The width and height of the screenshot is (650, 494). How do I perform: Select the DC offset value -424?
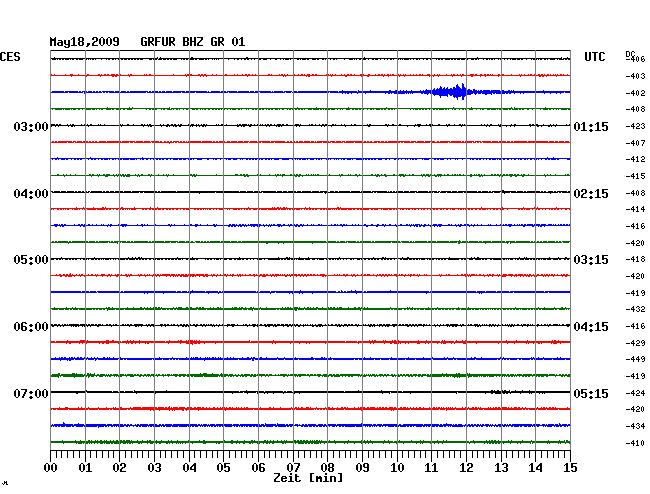[635, 393]
